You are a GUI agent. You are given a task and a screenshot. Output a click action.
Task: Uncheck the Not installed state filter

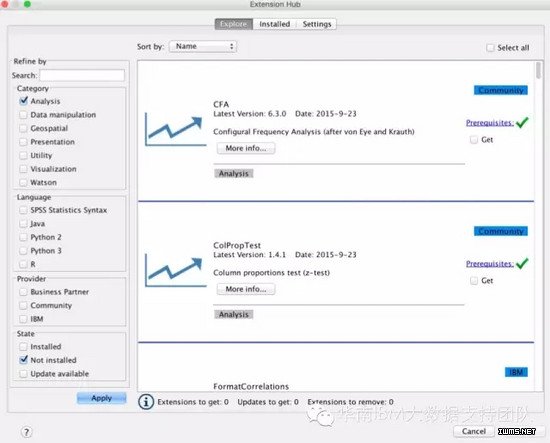click(x=23, y=360)
